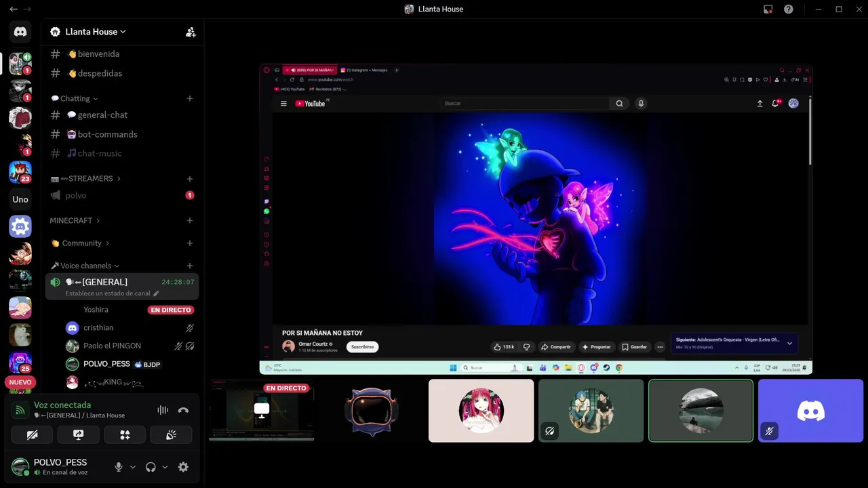Open the POLVO_PESS user profile panel
The width and height of the screenshot is (868, 488).
[60, 467]
